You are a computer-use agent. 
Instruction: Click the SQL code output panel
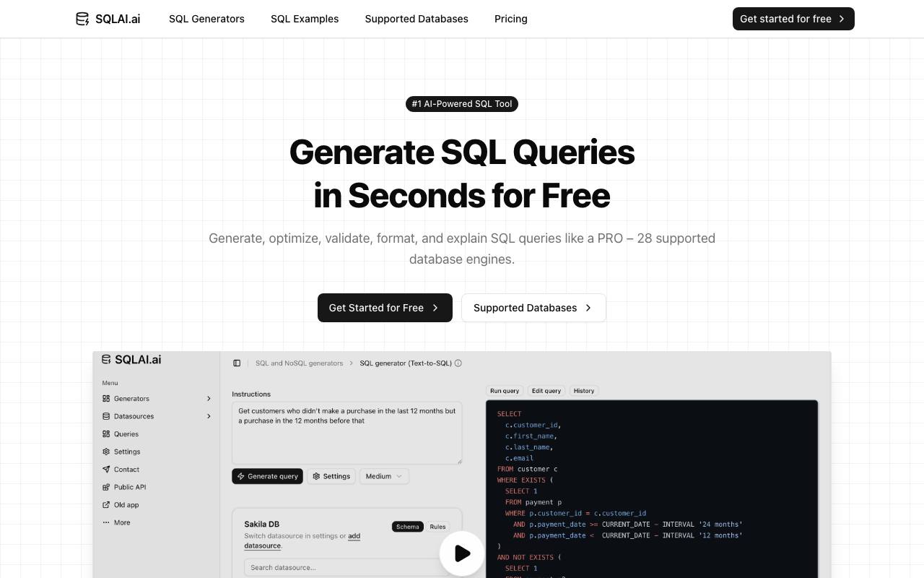pyautogui.click(x=652, y=489)
